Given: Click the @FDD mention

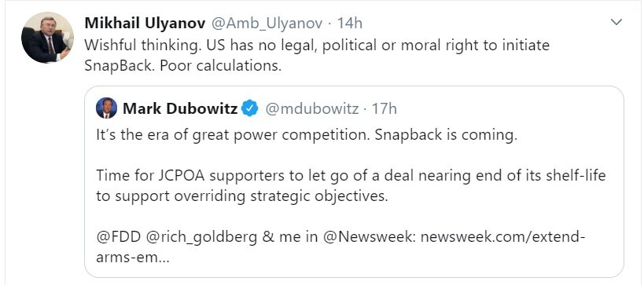Looking at the screenshot, I should pos(119,237).
